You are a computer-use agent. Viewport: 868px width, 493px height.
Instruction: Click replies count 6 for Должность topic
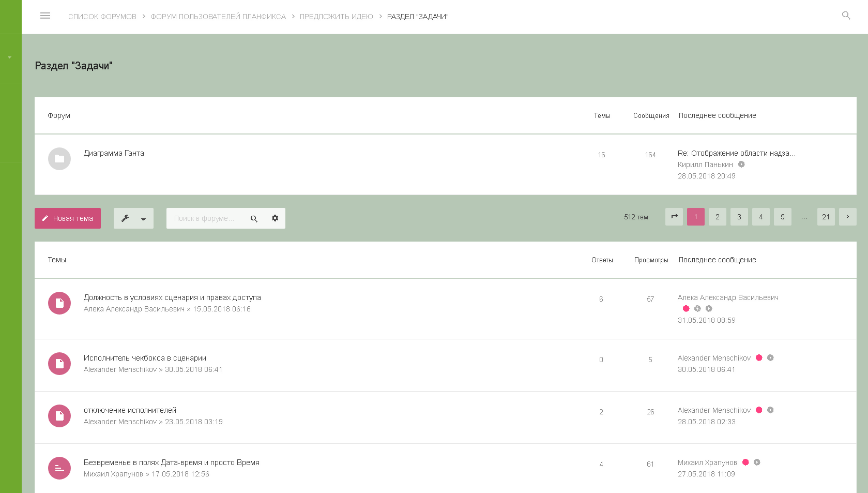(601, 299)
